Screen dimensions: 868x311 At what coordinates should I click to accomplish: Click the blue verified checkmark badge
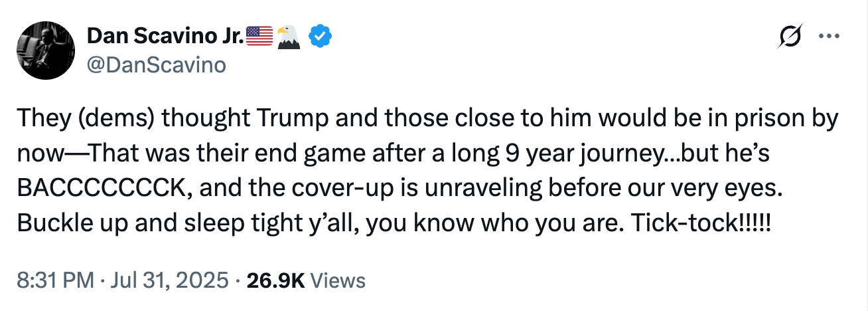click(321, 36)
